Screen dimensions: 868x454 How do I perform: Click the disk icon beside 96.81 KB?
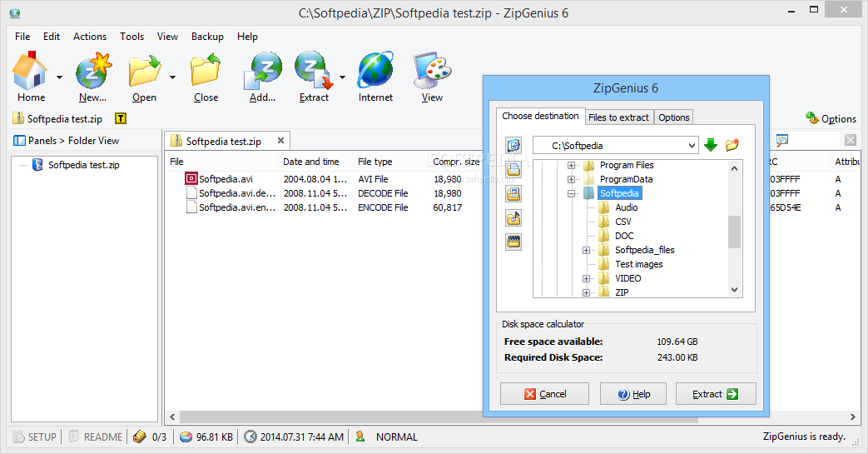[186, 437]
